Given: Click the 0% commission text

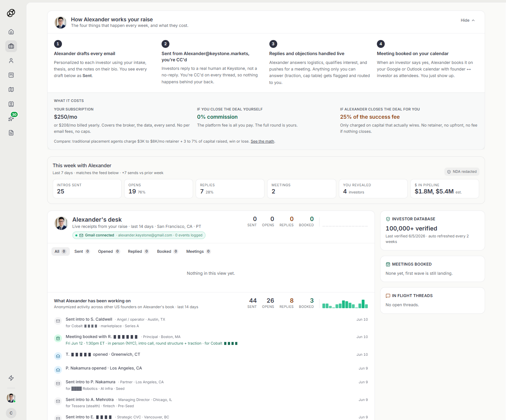Looking at the screenshot, I should pos(217,117).
